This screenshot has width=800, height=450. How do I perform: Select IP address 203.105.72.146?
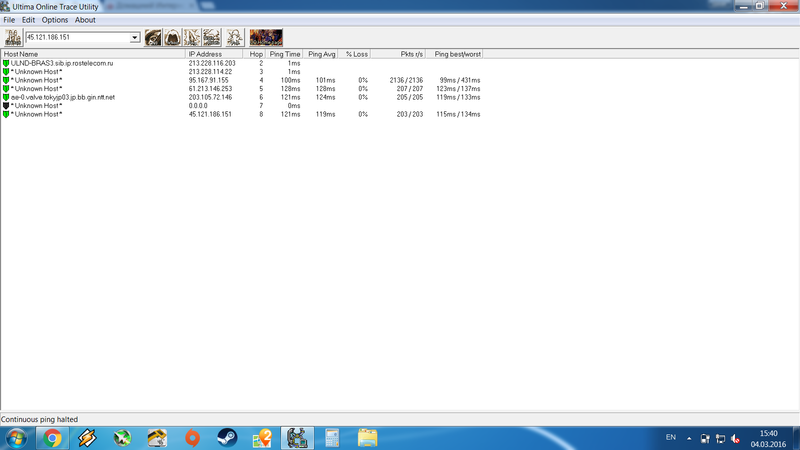(210, 97)
